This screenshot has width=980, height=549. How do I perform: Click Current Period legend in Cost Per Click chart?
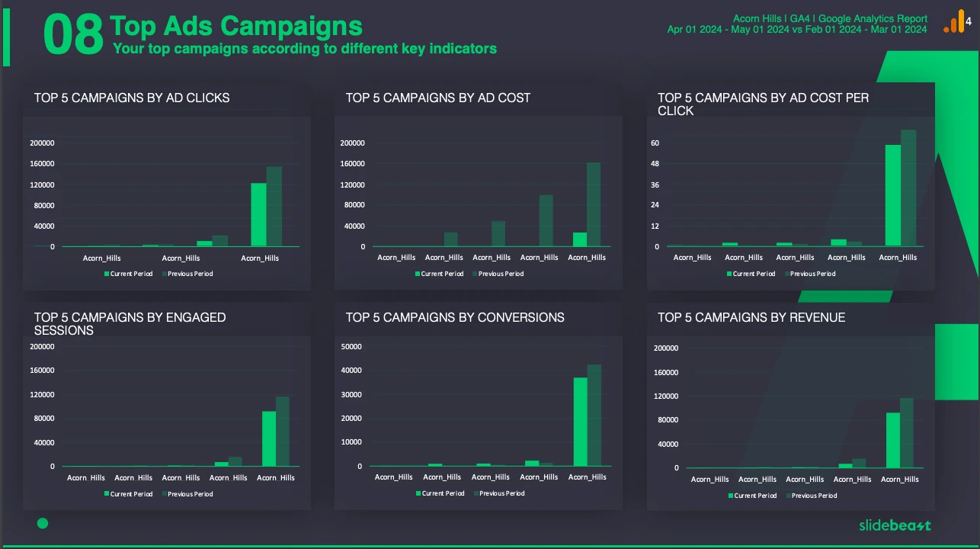pos(751,274)
